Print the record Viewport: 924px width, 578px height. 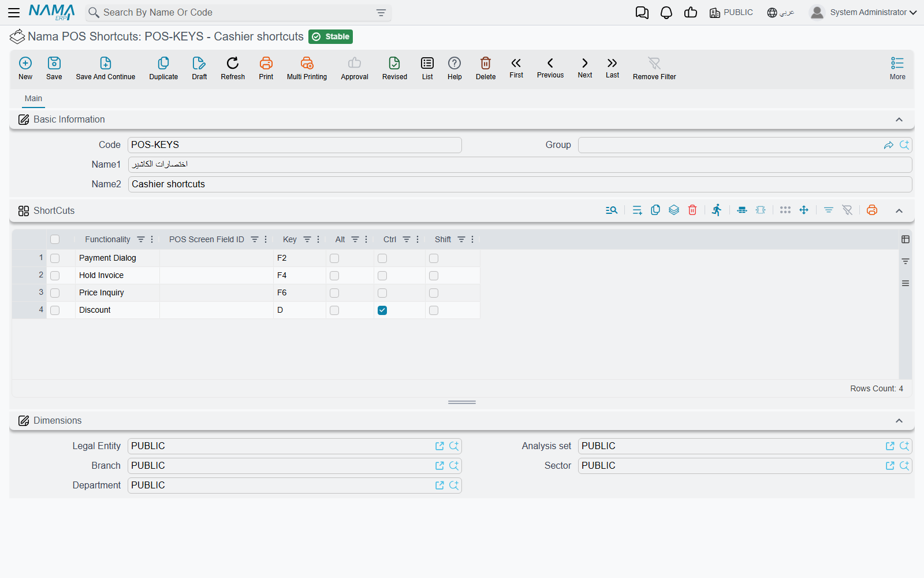(x=266, y=68)
